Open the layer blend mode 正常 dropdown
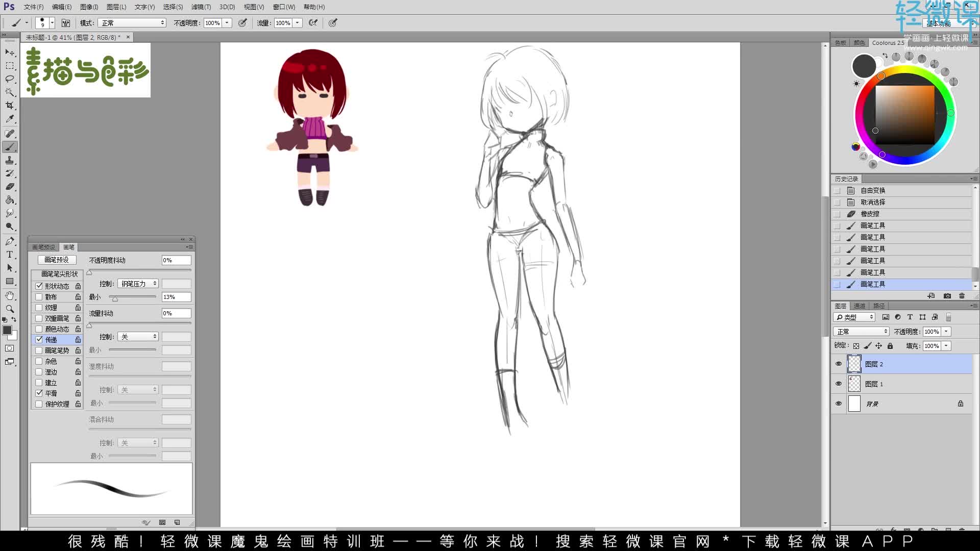 [x=861, y=332]
